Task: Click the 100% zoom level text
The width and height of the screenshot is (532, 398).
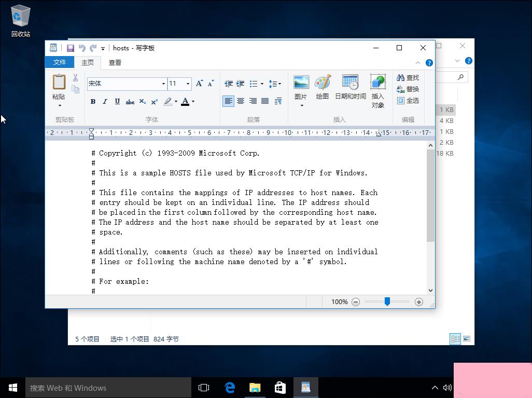Action: [339, 302]
